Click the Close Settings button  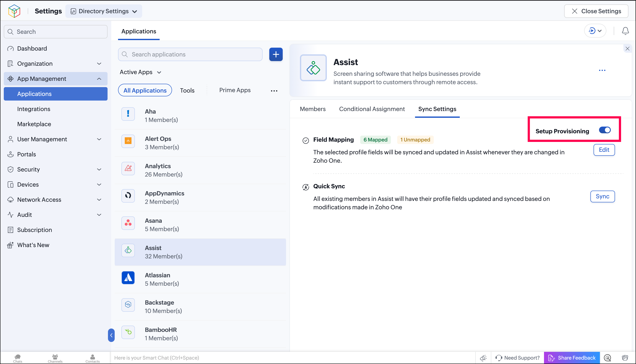596,11
